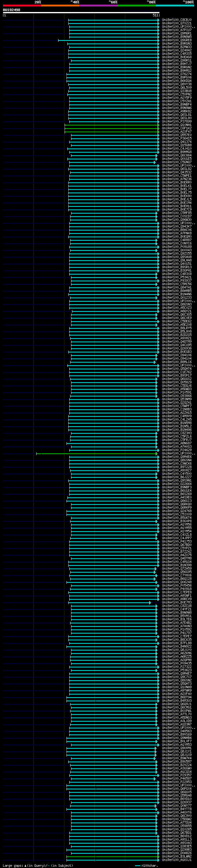Open hit UniRef100_C8CBJ0
Image resolution: width=197 pixels, height=868 pixels.
coord(176,20)
